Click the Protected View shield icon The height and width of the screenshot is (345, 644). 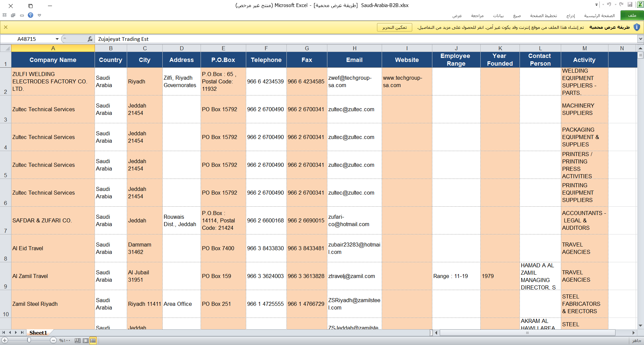pyautogui.click(x=637, y=27)
